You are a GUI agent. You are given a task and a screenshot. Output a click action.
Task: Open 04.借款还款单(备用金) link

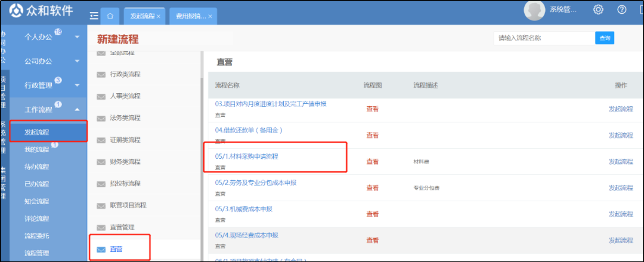tap(249, 130)
